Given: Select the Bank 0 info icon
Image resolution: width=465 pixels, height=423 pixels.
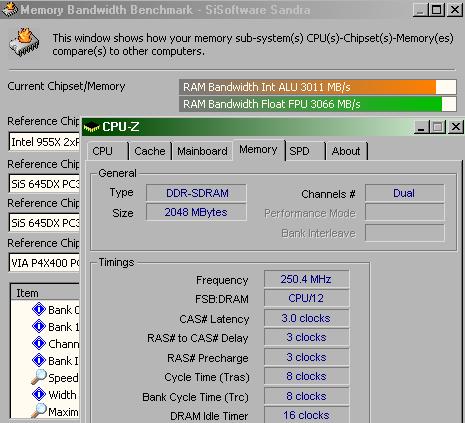Looking at the screenshot, I should tap(39, 309).
